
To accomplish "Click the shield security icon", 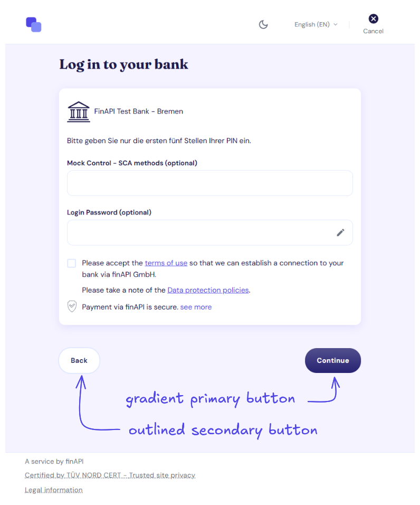I will (72, 306).
